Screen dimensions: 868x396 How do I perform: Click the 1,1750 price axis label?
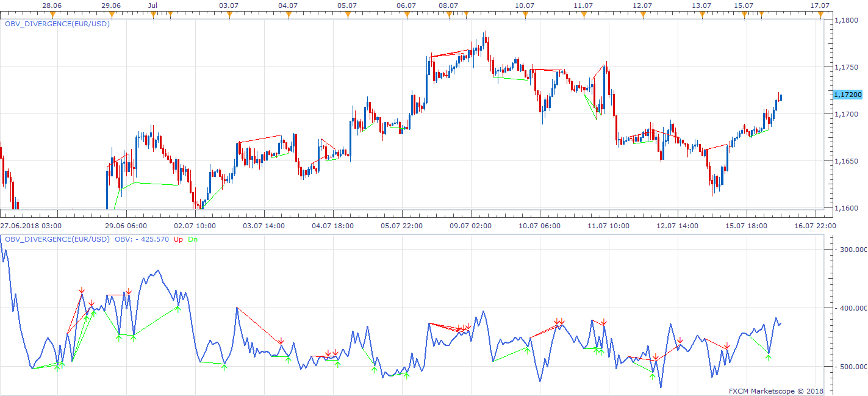[846, 67]
